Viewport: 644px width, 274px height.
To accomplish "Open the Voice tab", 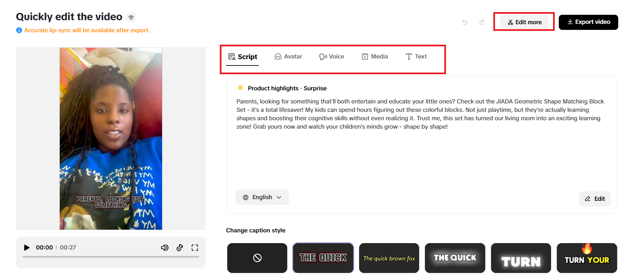I will (x=332, y=56).
